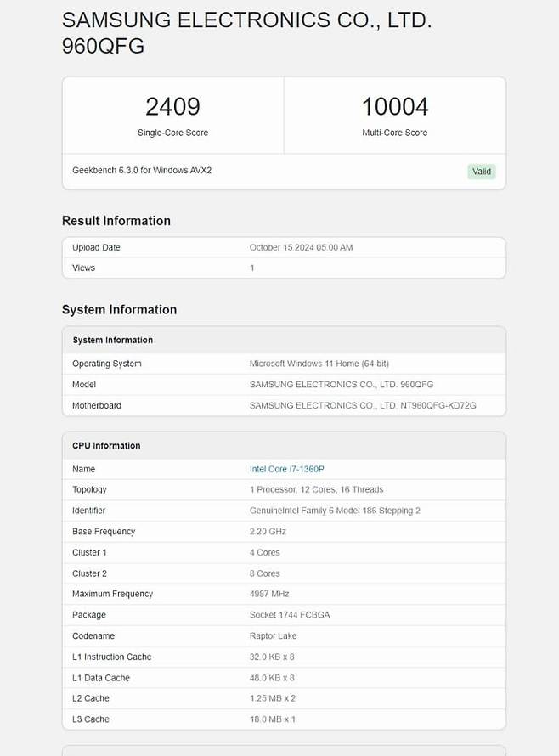Click the Model row label
This screenshot has height=756, width=559.
pos(84,384)
